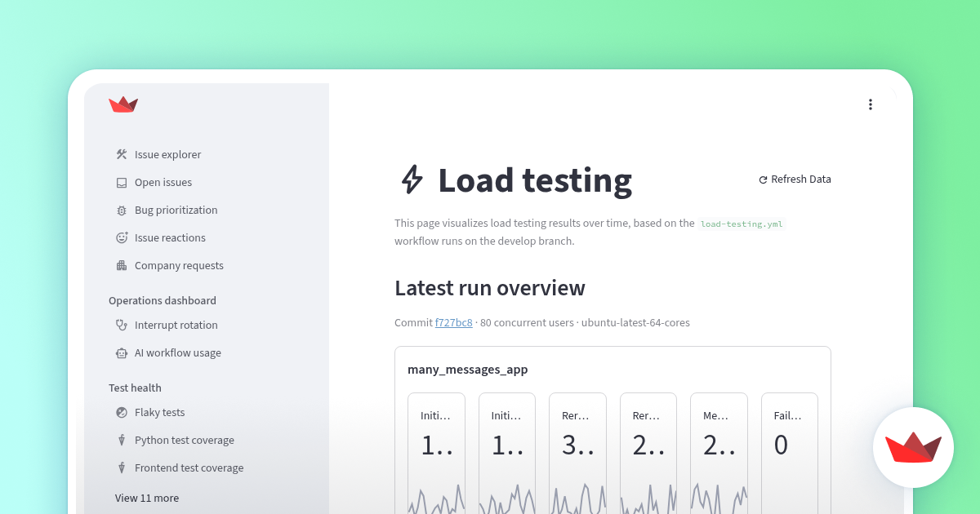Click the Company requests building icon
The width and height of the screenshot is (980, 514).
click(122, 265)
